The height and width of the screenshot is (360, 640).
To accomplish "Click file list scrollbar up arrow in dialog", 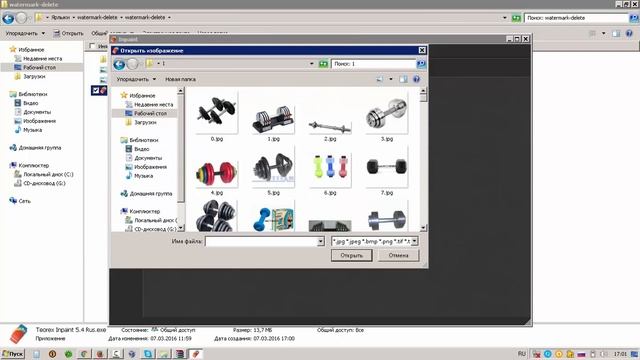I will pos(423,91).
